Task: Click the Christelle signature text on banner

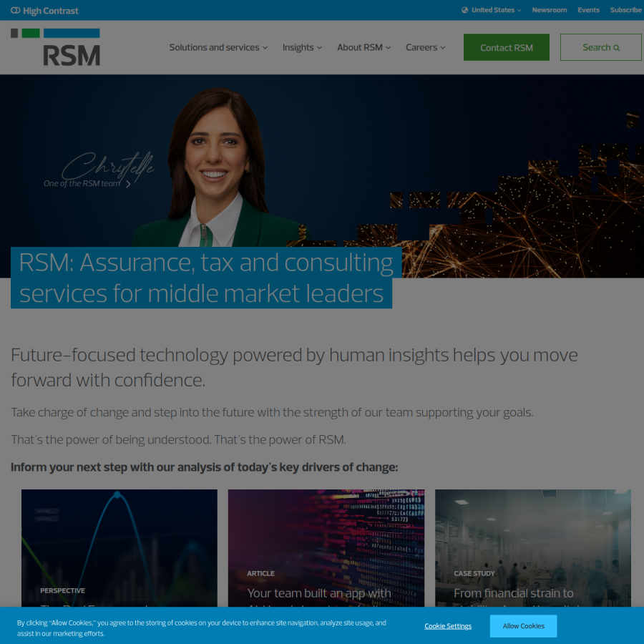Action: 108,166
